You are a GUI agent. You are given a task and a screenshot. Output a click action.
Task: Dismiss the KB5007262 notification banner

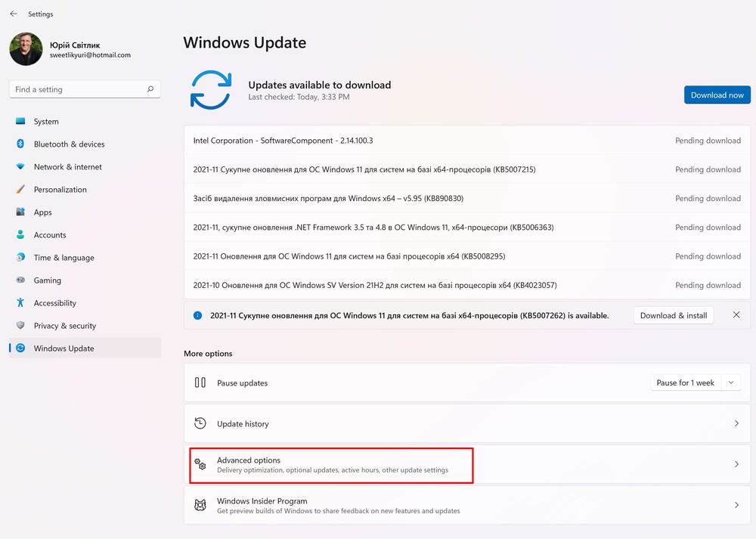[736, 314]
